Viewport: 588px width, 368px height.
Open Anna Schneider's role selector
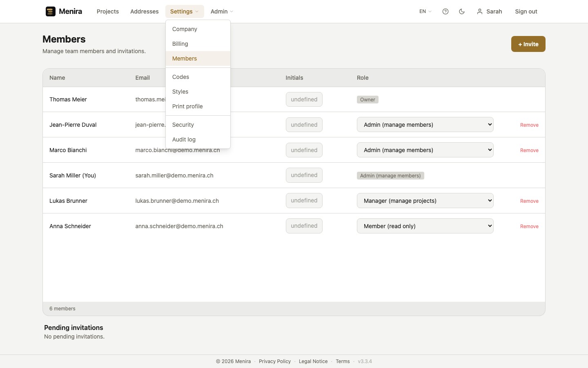425,226
